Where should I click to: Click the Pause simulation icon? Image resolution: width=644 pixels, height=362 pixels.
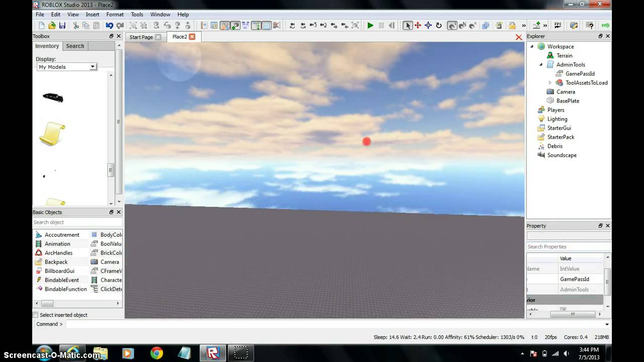[x=381, y=26]
